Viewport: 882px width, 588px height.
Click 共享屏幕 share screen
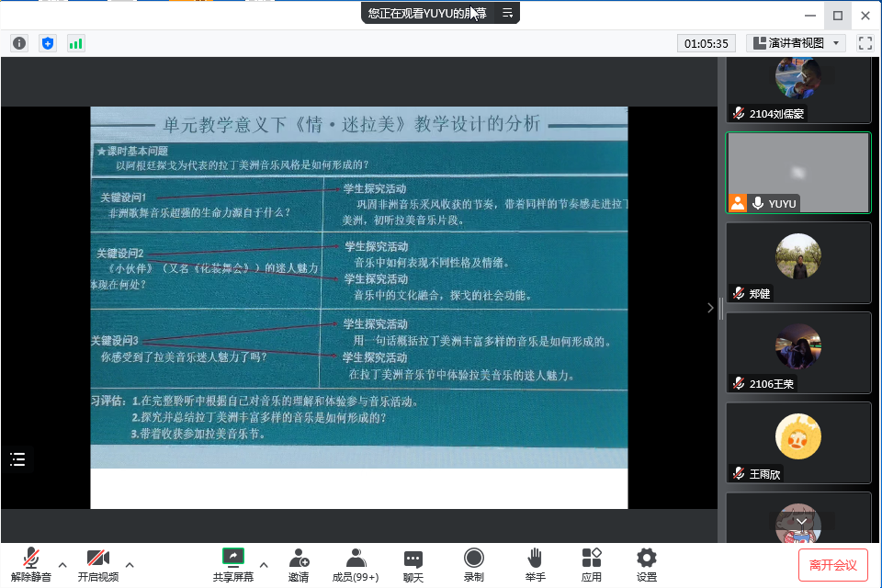tap(233, 565)
